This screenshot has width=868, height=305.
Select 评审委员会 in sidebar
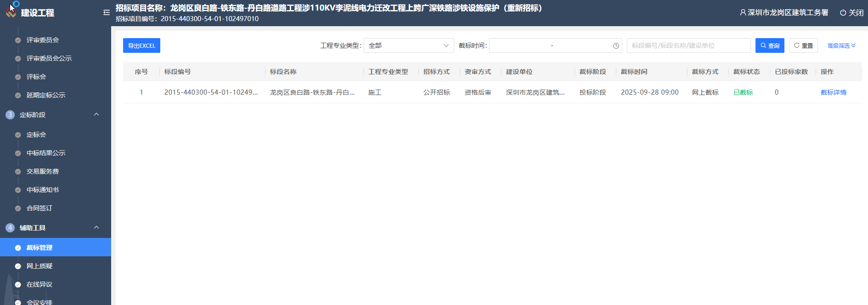click(x=43, y=40)
